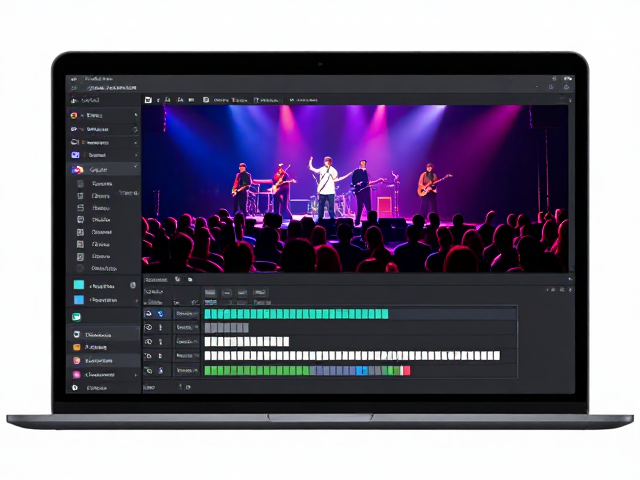Click the second small icon after the timeline panel title
640x480 pixels.
click(190, 280)
